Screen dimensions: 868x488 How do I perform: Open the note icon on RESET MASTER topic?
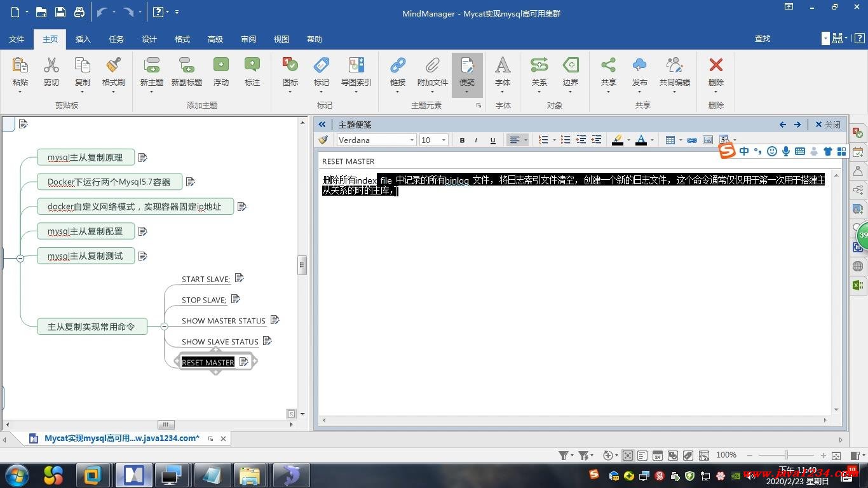tap(243, 362)
